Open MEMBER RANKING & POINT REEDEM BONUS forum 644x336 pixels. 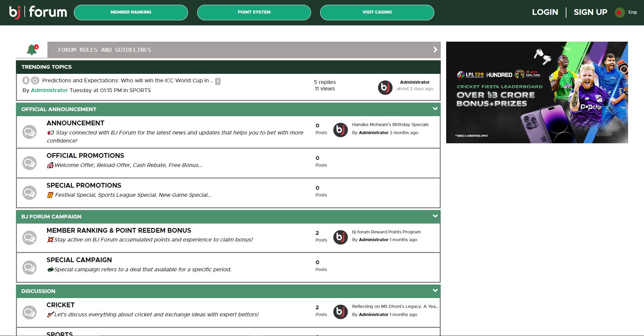tap(119, 231)
